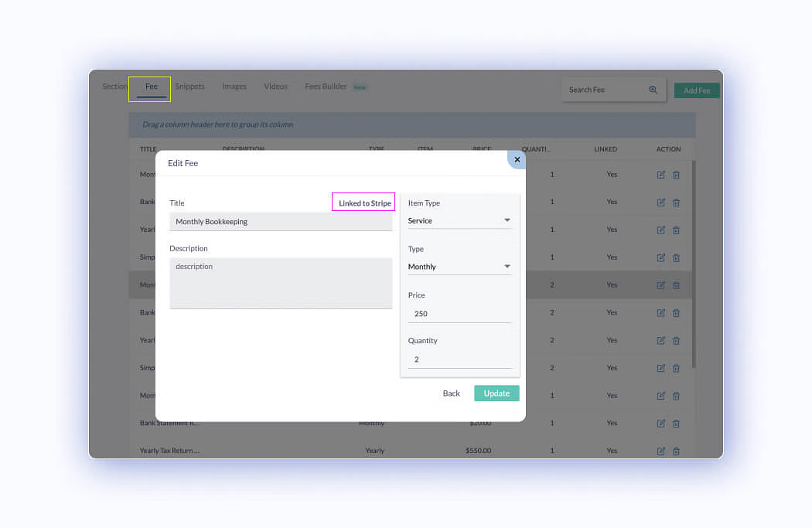Delete the Bank Statement R... fee row

(677, 424)
